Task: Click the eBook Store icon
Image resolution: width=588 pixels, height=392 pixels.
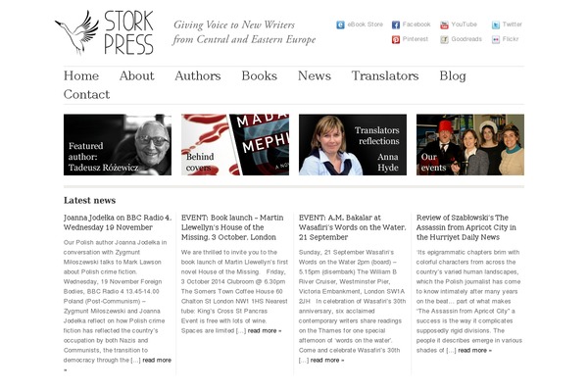Action: (x=340, y=24)
